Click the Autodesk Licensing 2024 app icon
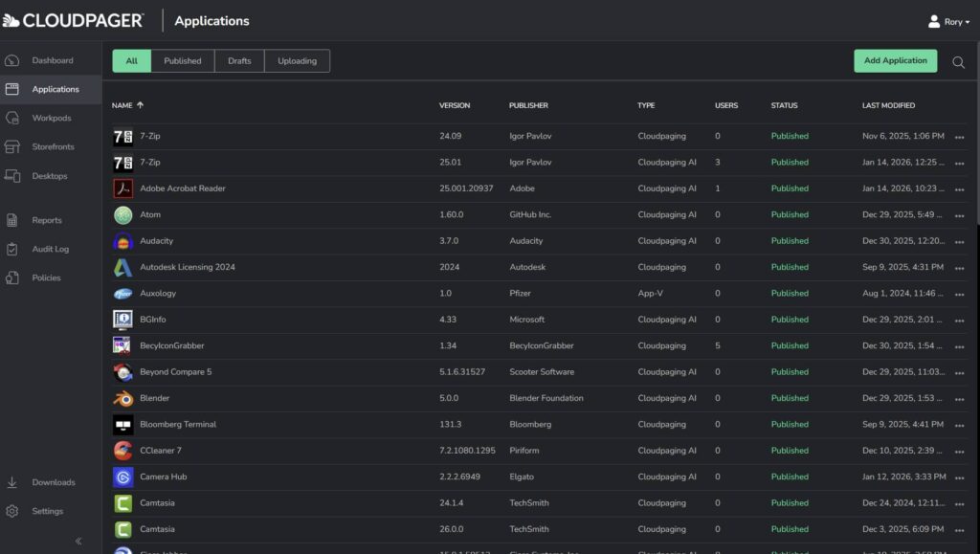Viewport: 980px width, 554px height. 123,267
